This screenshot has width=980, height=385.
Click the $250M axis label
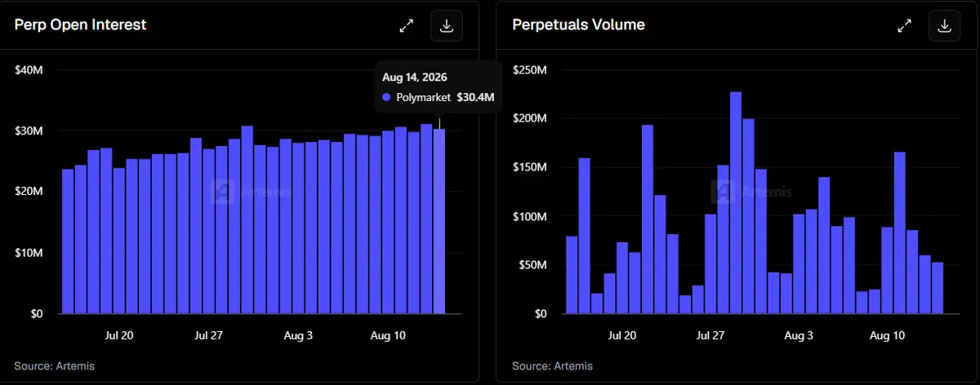529,70
